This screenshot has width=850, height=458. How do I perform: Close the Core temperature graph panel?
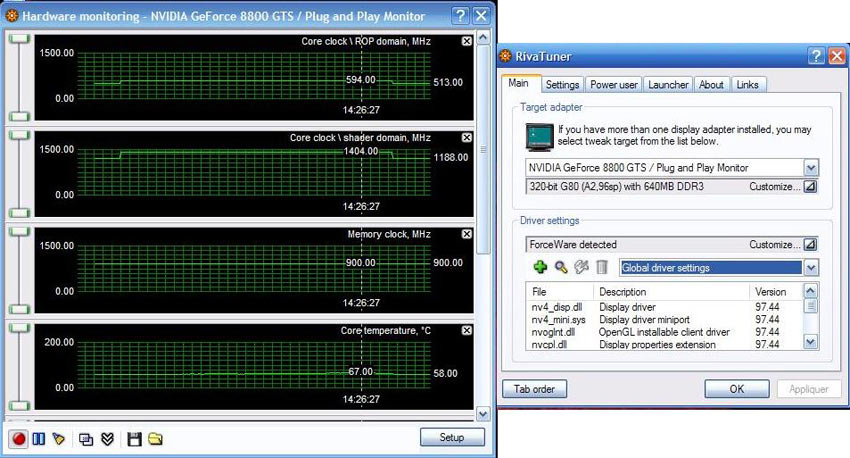467,329
